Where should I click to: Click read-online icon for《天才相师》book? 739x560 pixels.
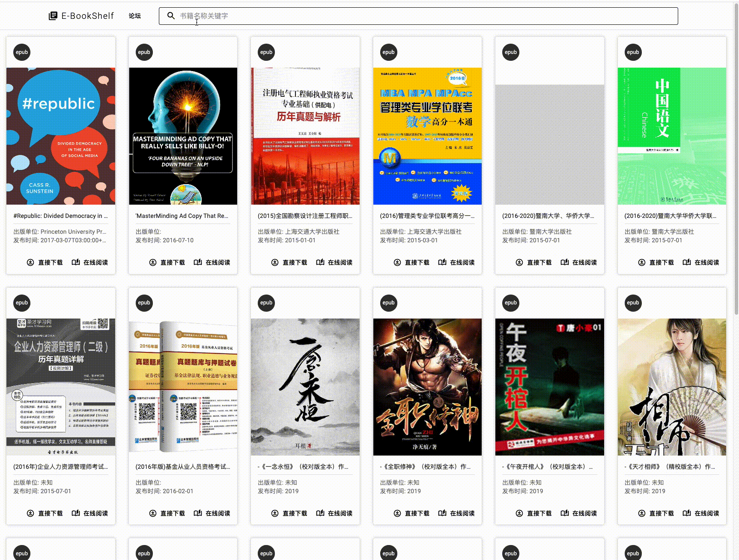[x=687, y=513]
